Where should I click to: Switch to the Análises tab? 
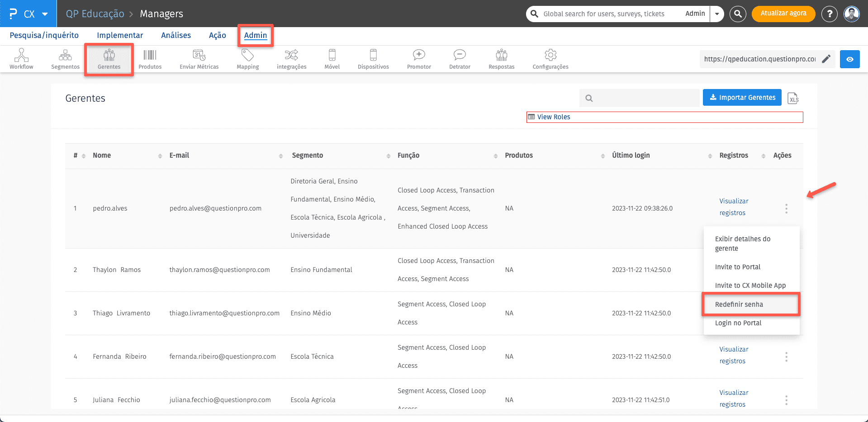(175, 35)
